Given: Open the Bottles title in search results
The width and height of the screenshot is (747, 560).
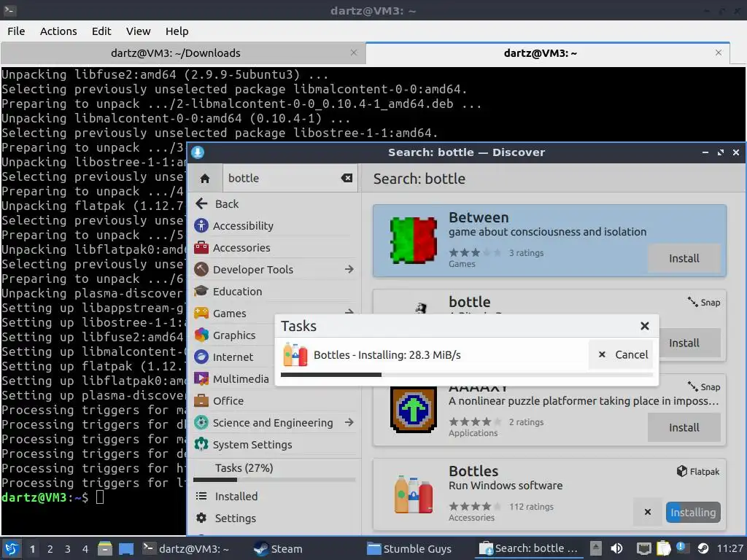Looking at the screenshot, I should coord(473,471).
